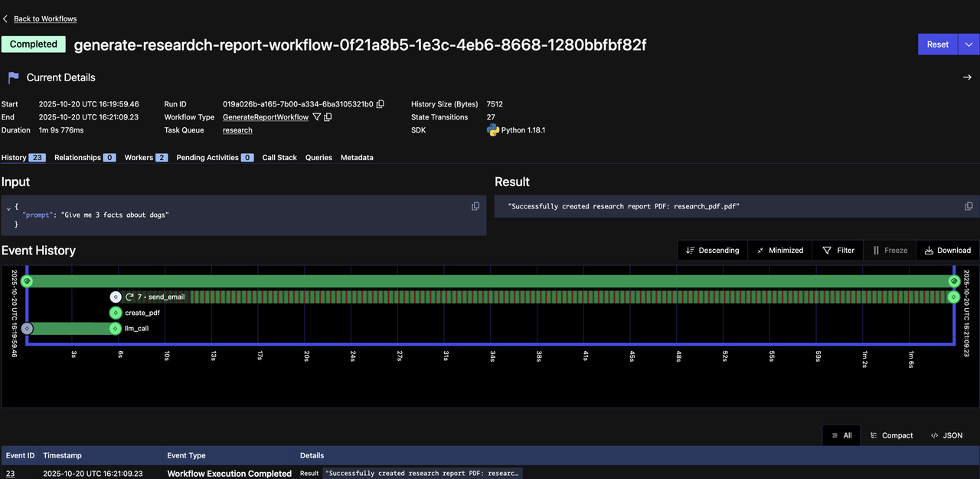
Task: Select the llm_call completed marker
Action: point(116,329)
